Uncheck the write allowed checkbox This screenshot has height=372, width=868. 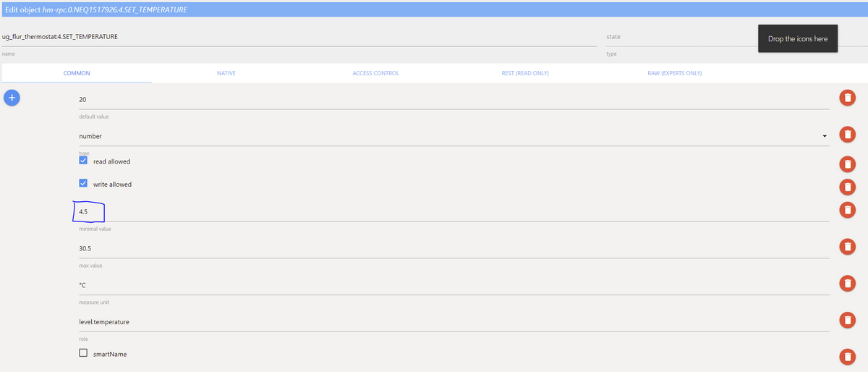(83, 184)
